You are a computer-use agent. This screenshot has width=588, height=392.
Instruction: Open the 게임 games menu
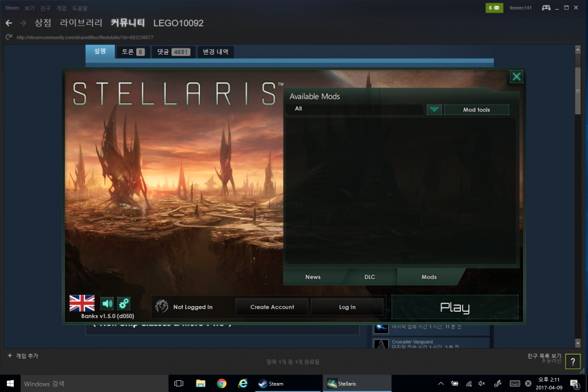point(61,8)
